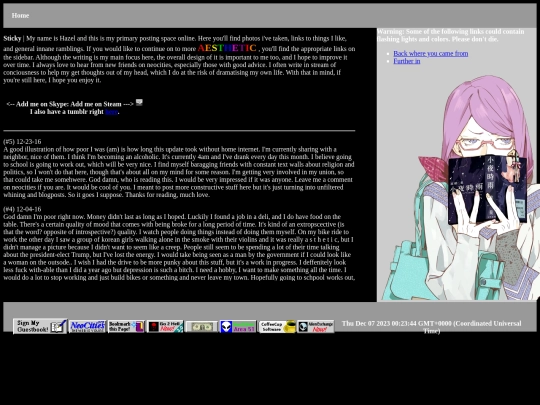The image size is (540, 405).
Task: Click the CoffeeCup Software badge
Action: point(277,326)
